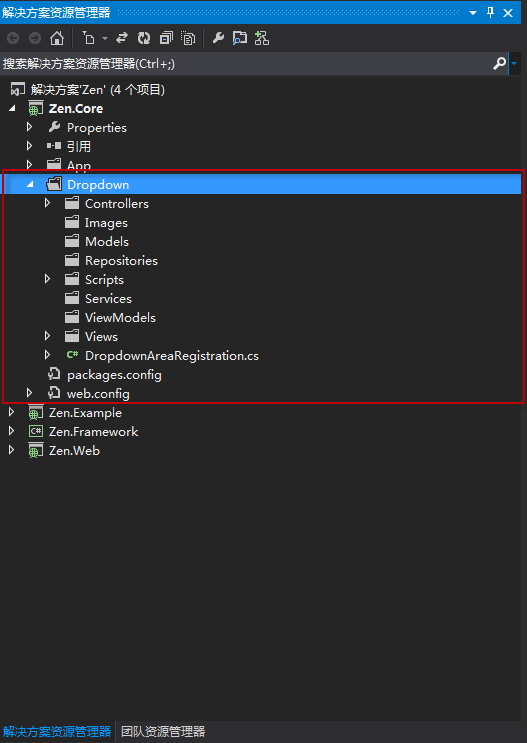Expand the Controllers folder

[47, 203]
